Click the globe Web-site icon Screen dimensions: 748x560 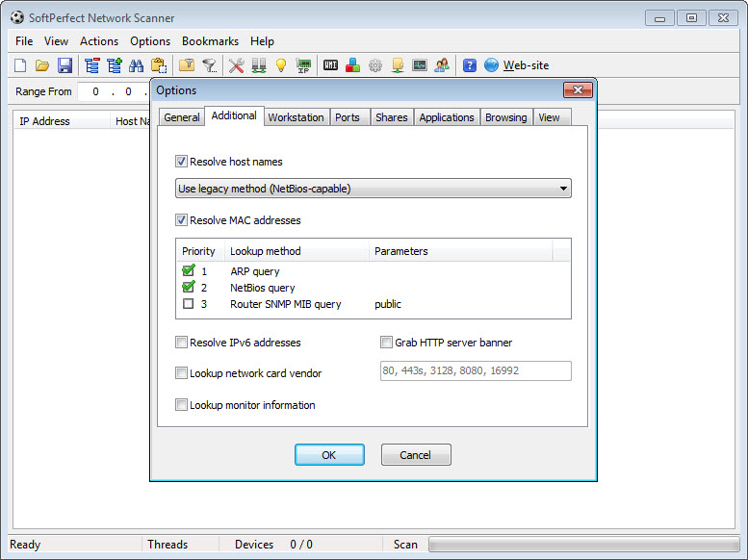click(491, 65)
